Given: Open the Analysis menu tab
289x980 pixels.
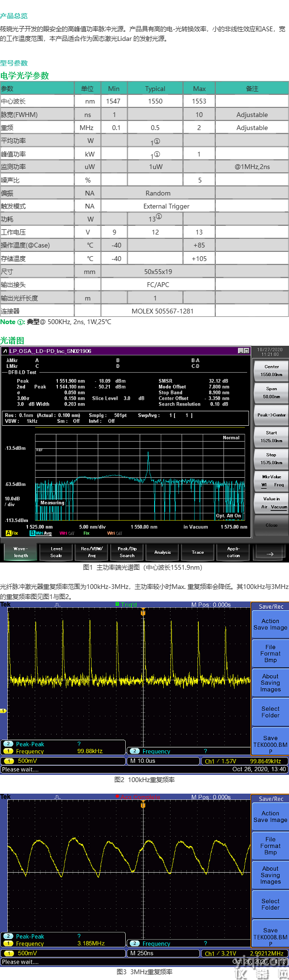Looking at the screenshot, I should click(x=162, y=552).
